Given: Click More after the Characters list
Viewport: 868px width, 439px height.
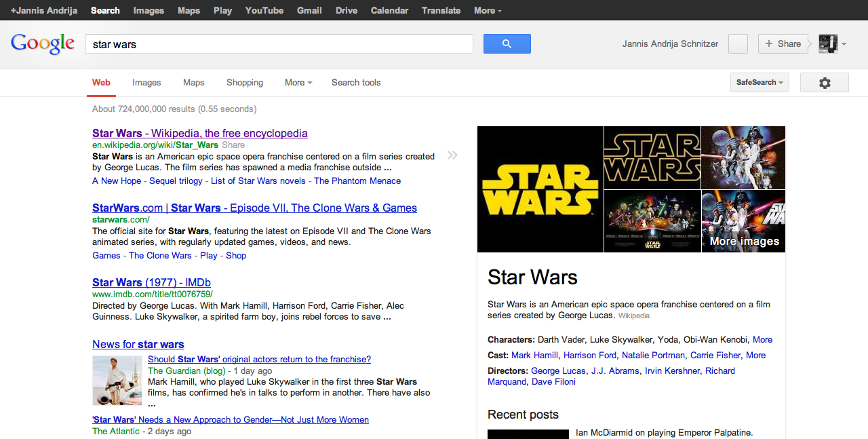Looking at the screenshot, I should pyautogui.click(x=762, y=340).
